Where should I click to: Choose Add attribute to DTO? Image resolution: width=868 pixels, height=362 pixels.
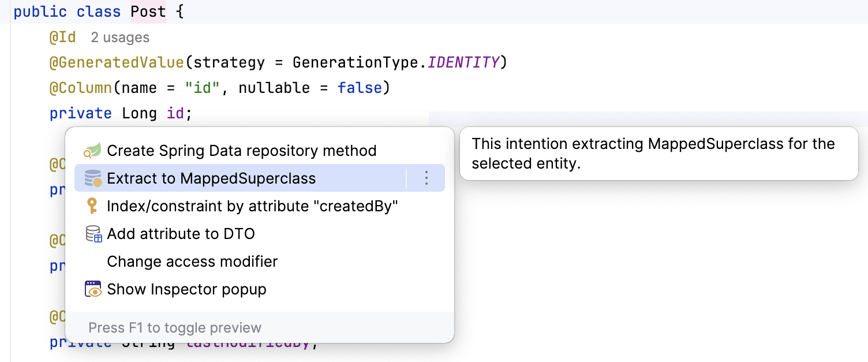(x=181, y=234)
